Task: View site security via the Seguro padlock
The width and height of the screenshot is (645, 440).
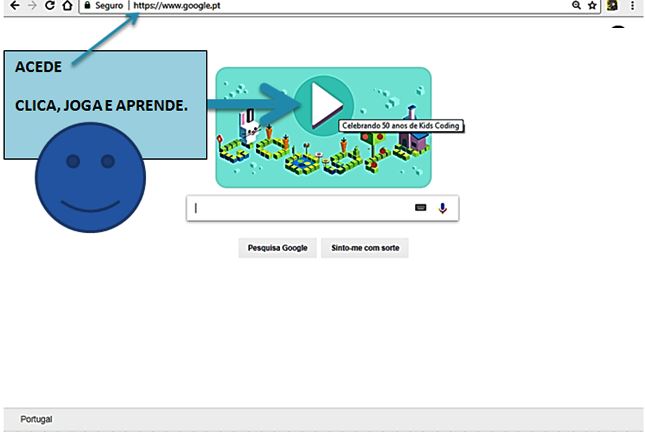Action: click(104, 5)
